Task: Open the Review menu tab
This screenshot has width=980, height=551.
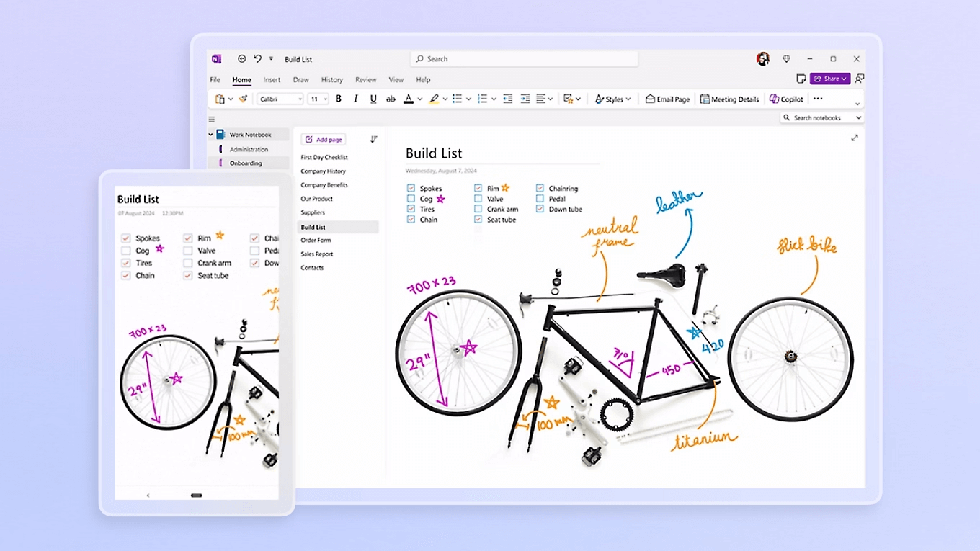Action: [x=365, y=79]
